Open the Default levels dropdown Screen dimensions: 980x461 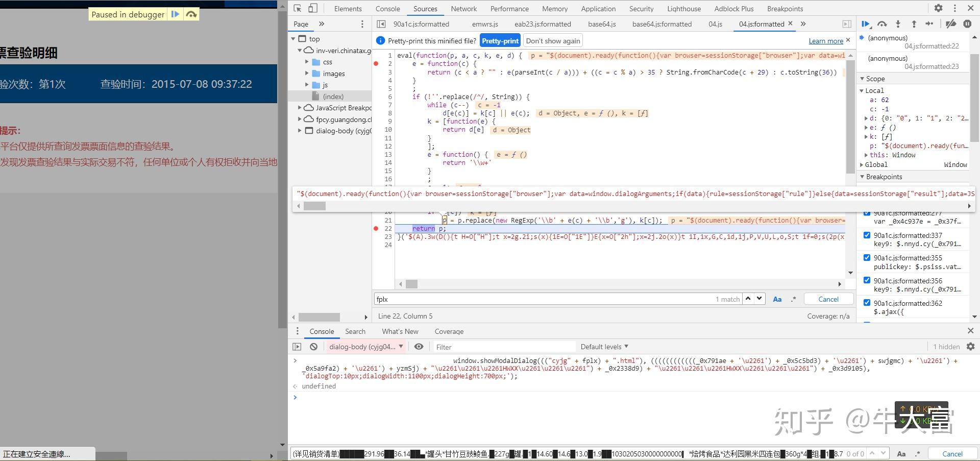point(604,347)
